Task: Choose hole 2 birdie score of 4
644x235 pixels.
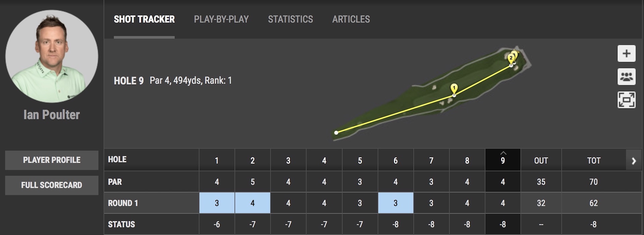Action: coord(253,203)
